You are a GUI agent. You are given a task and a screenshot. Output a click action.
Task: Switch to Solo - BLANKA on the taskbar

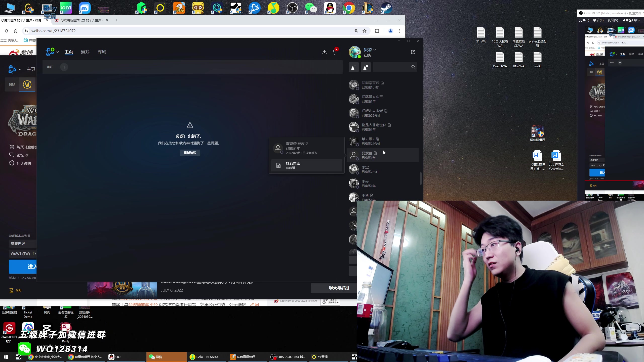[x=207, y=357]
